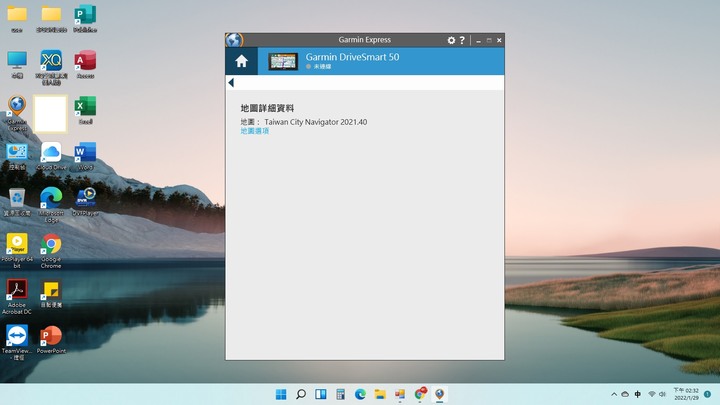Open the 地圖選項 map options link
This screenshot has width=720, height=405.
(254, 131)
